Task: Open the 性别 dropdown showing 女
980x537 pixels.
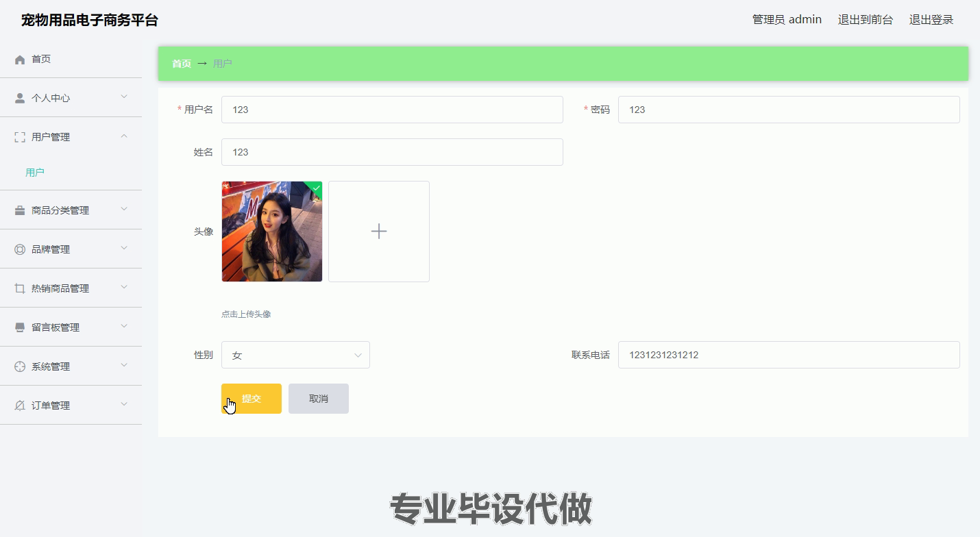Action: [295, 355]
